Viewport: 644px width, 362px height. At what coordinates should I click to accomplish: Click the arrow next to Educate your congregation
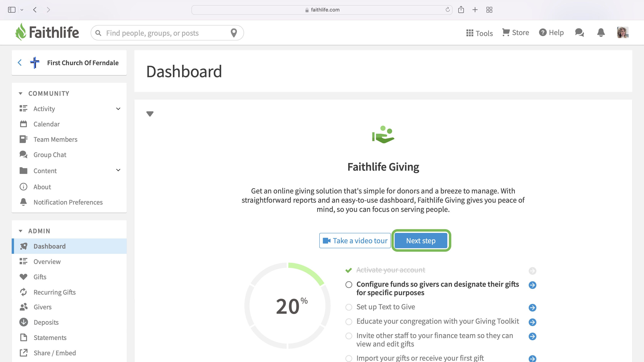coord(532,322)
